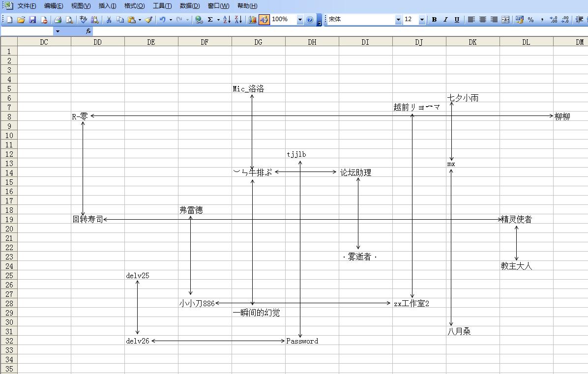588x374 pixels.
Task: Run the spelling check
Action: click(83, 20)
